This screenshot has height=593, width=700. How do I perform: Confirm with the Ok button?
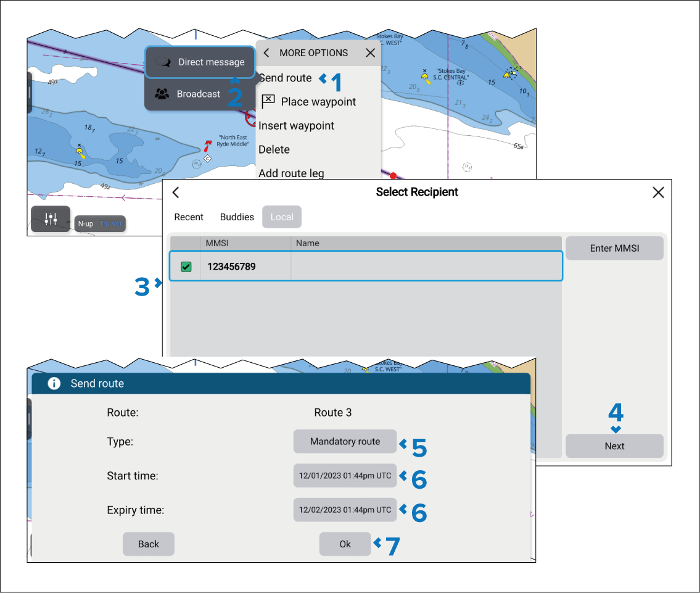pos(345,544)
